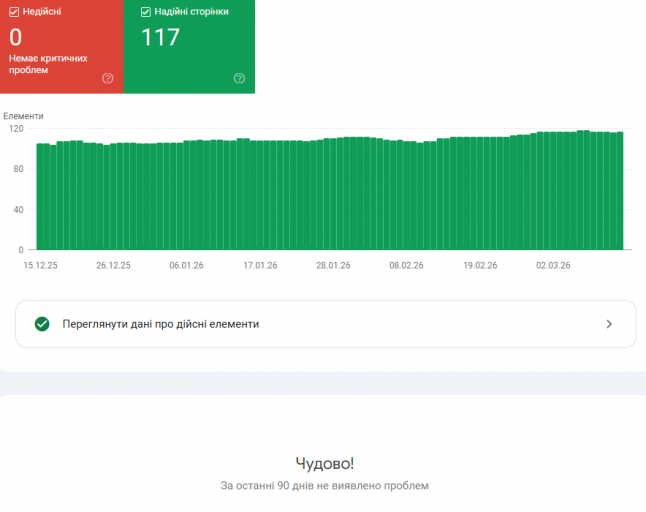Click the first green bar in chart
Viewport: 646px width, 512px height.
[40, 196]
